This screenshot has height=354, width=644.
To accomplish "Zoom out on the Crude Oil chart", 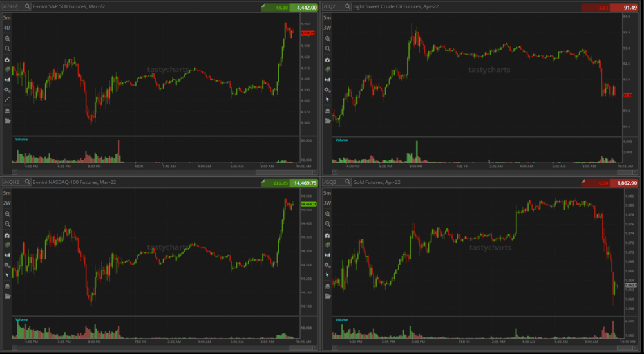I will 327,49.
